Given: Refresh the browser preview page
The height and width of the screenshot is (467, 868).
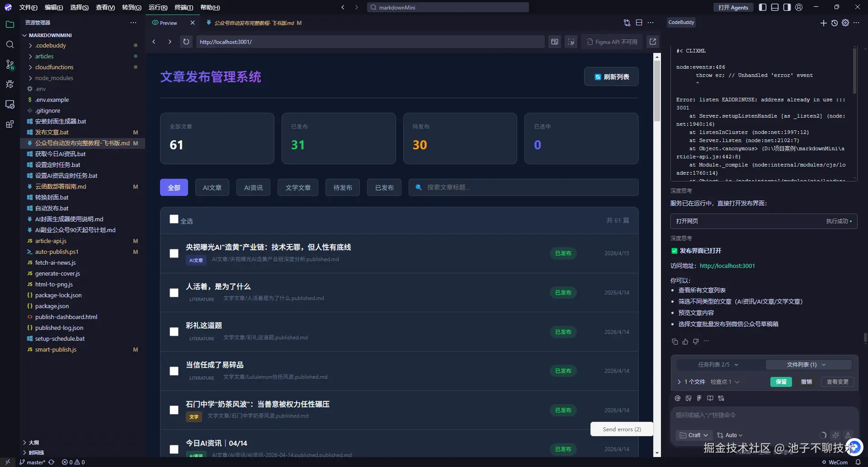Looking at the screenshot, I should point(185,42).
